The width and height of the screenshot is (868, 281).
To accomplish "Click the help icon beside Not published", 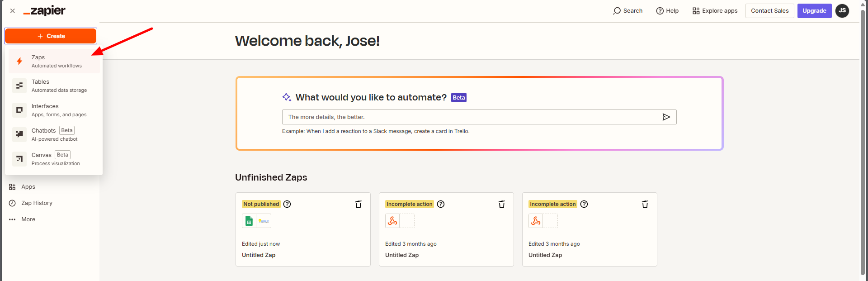I will (x=287, y=204).
